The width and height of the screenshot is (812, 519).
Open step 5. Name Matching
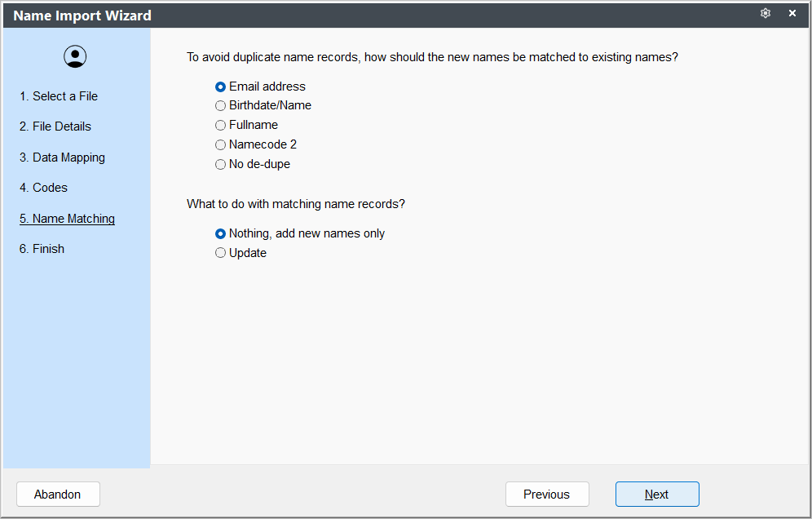point(68,219)
